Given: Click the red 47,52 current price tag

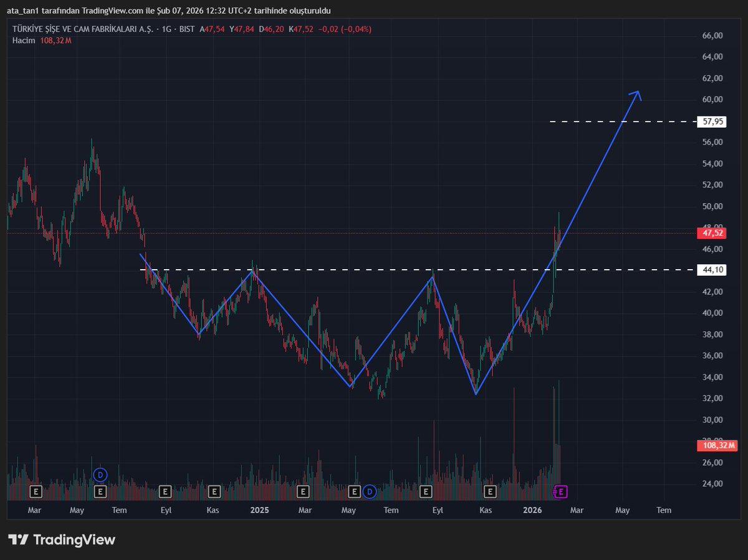Looking at the screenshot, I should coord(713,233).
